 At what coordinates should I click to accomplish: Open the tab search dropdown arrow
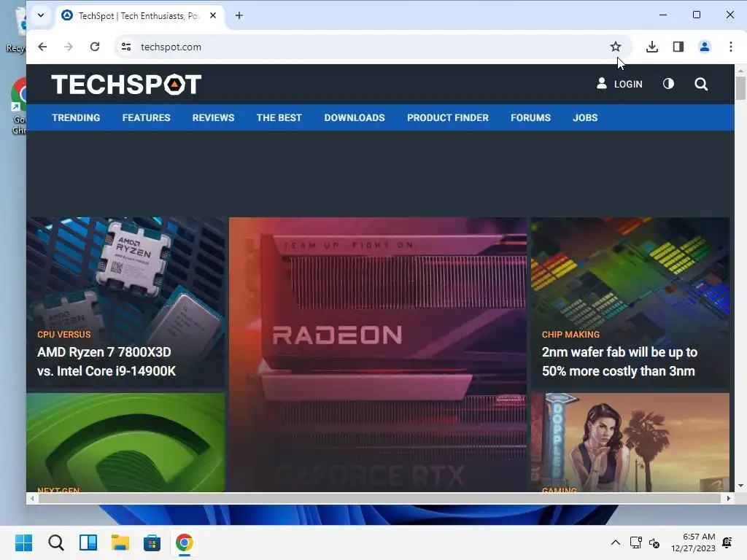point(41,15)
